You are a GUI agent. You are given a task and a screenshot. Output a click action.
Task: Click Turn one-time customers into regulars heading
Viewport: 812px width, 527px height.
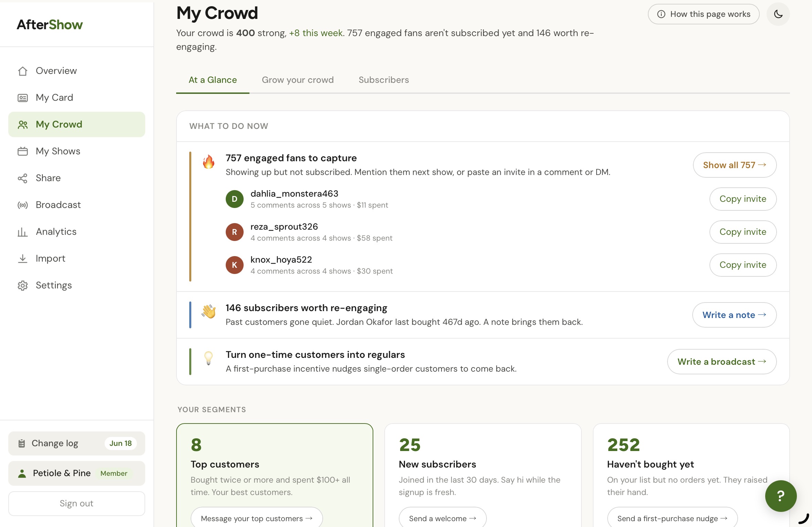[315, 355]
